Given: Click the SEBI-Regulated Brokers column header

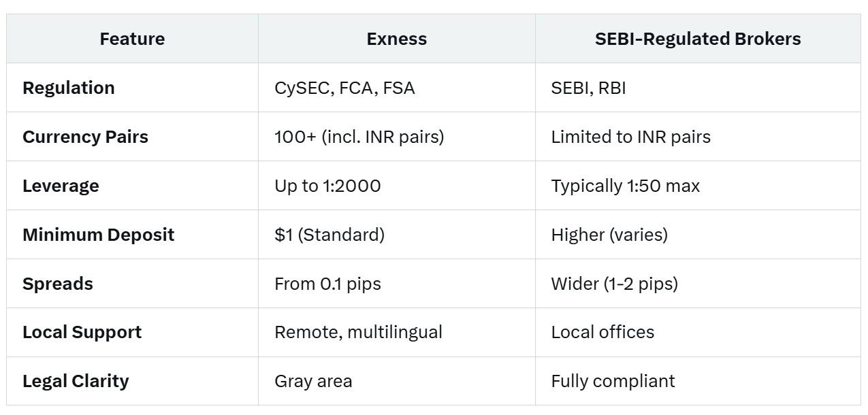Looking at the screenshot, I should [x=698, y=39].
